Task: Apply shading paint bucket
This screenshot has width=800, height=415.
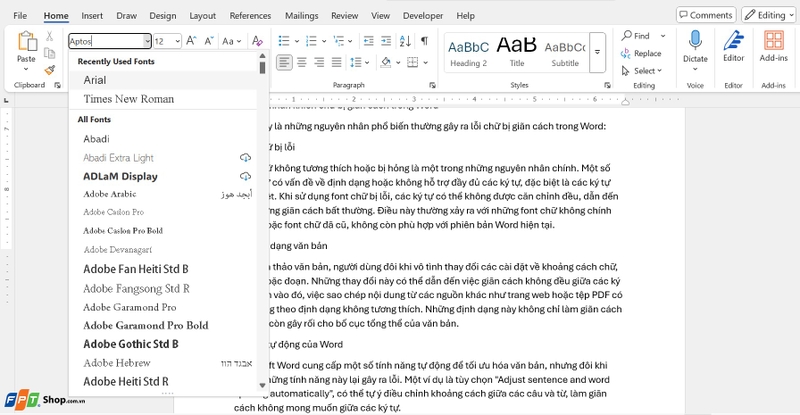Action: coord(386,63)
